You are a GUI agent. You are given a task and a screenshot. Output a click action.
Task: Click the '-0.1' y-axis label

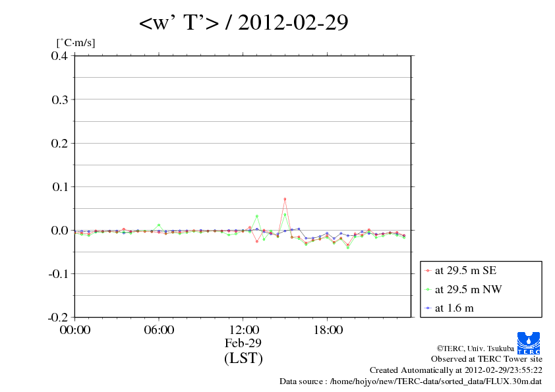(58, 273)
